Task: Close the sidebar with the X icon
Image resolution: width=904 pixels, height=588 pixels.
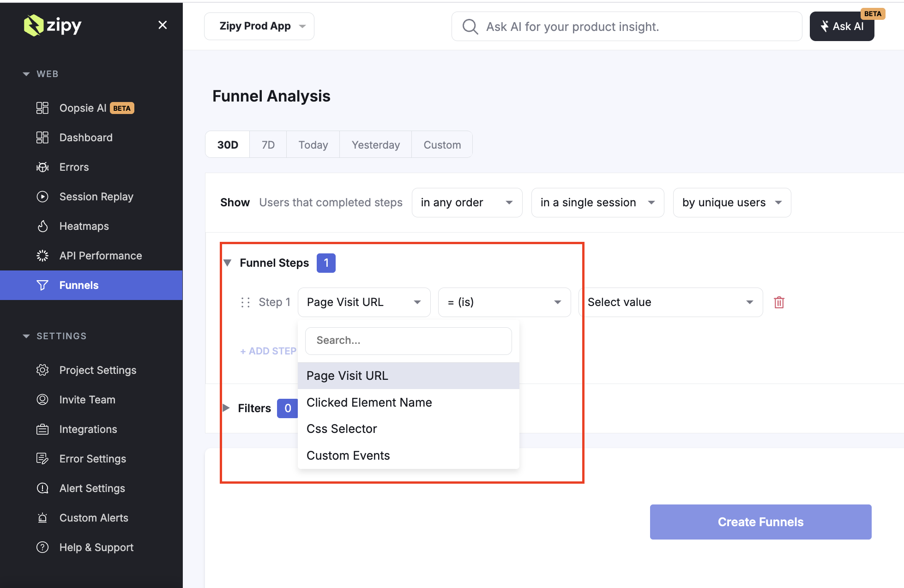Action: (x=163, y=25)
